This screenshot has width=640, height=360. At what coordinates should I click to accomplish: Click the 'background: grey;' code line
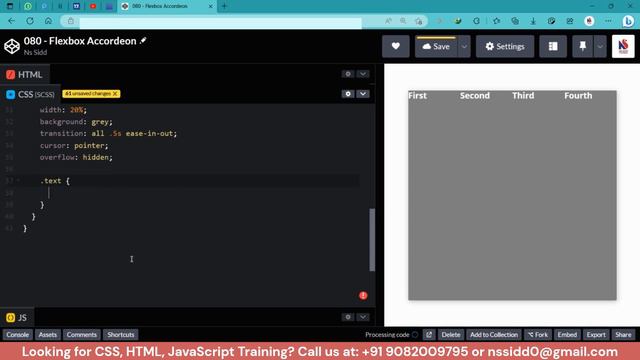tap(76, 122)
